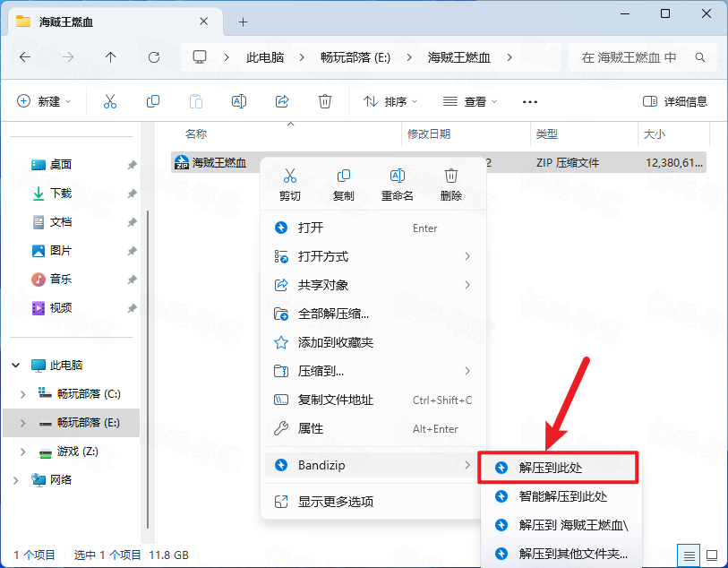The height and width of the screenshot is (568, 728).
Task: Open the See more ellipsis menu
Action: pos(530,102)
